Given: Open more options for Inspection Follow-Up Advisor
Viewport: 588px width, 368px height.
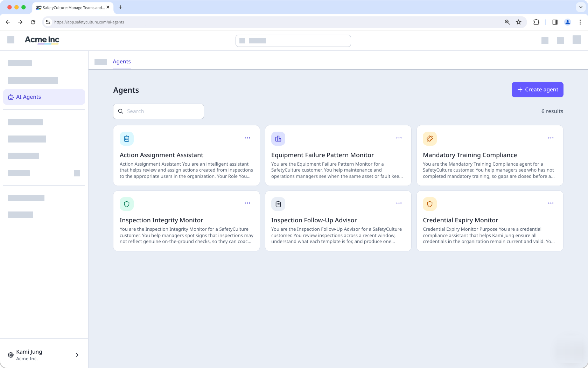Looking at the screenshot, I should click(399, 203).
